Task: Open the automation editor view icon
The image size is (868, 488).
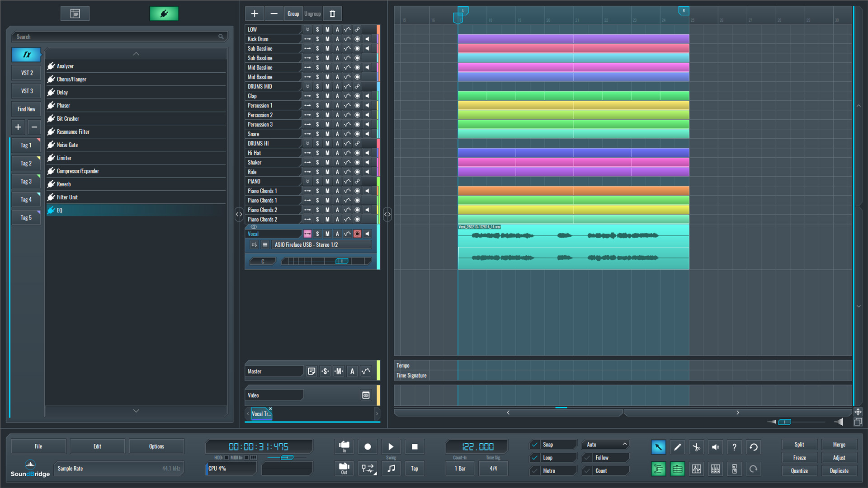Action: pyautogui.click(x=696, y=469)
